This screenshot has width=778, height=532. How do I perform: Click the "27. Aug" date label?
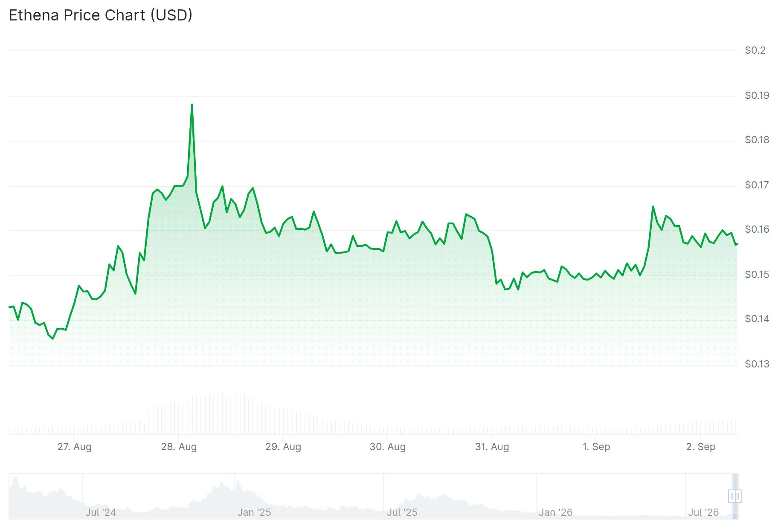tap(75, 447)
